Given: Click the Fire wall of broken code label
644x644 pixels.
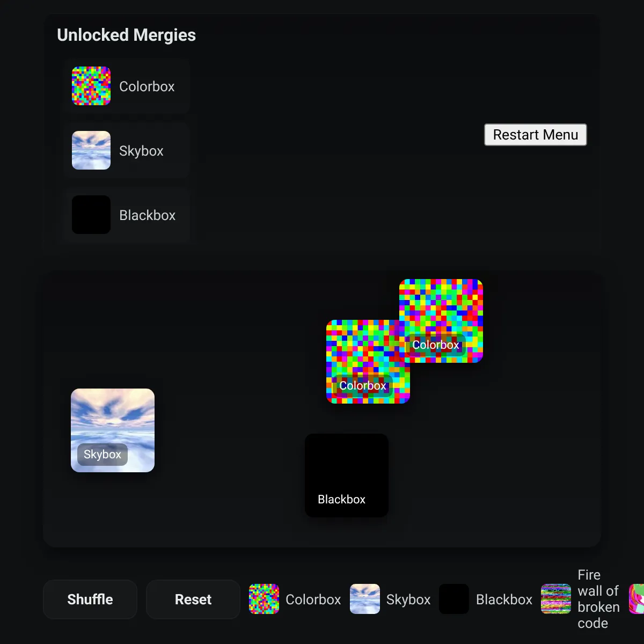Looking at the screenshot, I should click(598, 599).
